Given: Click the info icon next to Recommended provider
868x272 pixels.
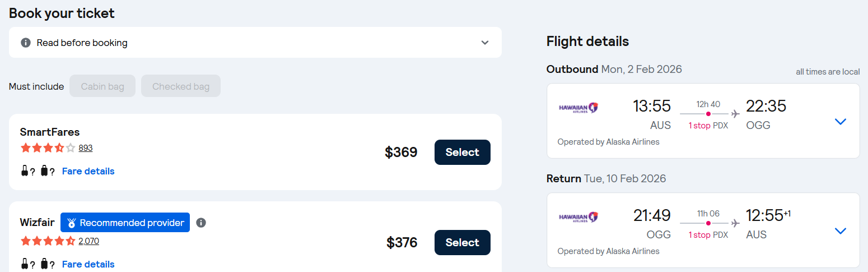Looking at the screenshot, I should tap(201, 223).
